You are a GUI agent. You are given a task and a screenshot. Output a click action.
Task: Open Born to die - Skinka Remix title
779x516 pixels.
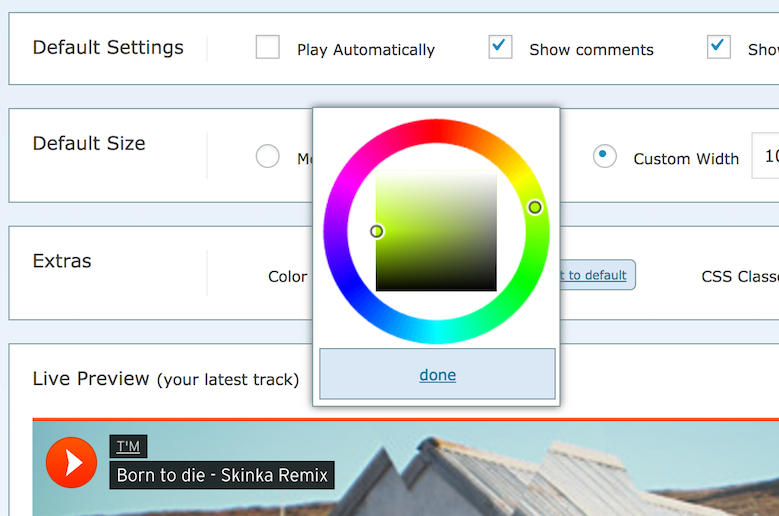point(222,475)
